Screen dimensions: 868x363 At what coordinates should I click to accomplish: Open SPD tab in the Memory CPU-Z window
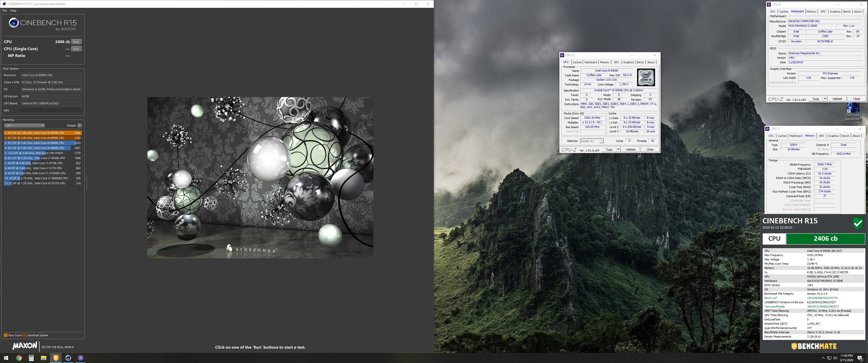click(822, 136)
